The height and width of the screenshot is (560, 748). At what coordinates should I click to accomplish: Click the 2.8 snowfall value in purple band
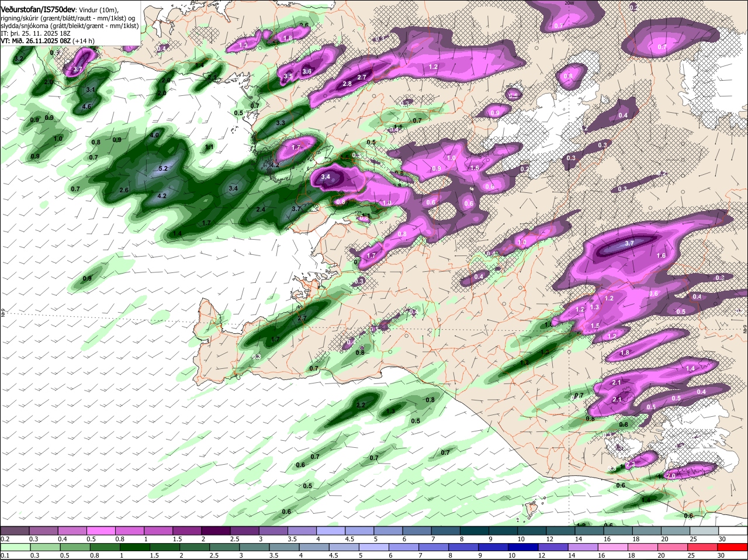coord(347,84)
